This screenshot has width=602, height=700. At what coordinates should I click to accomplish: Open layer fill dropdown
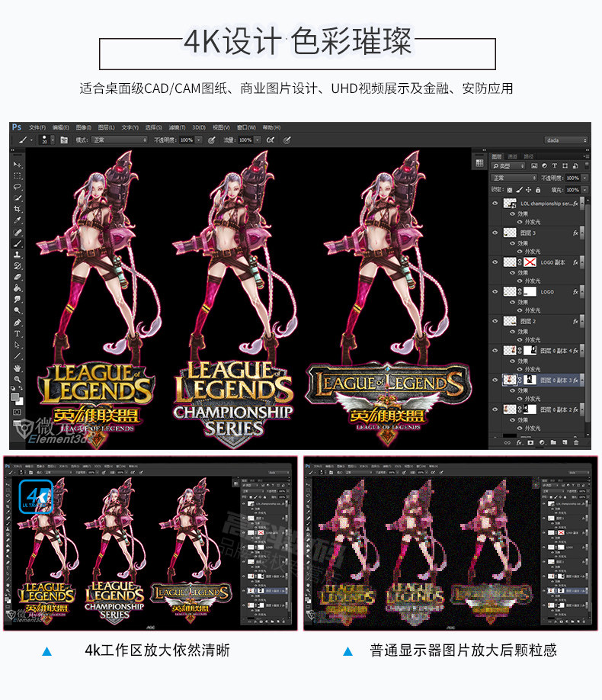coord(584,190)
